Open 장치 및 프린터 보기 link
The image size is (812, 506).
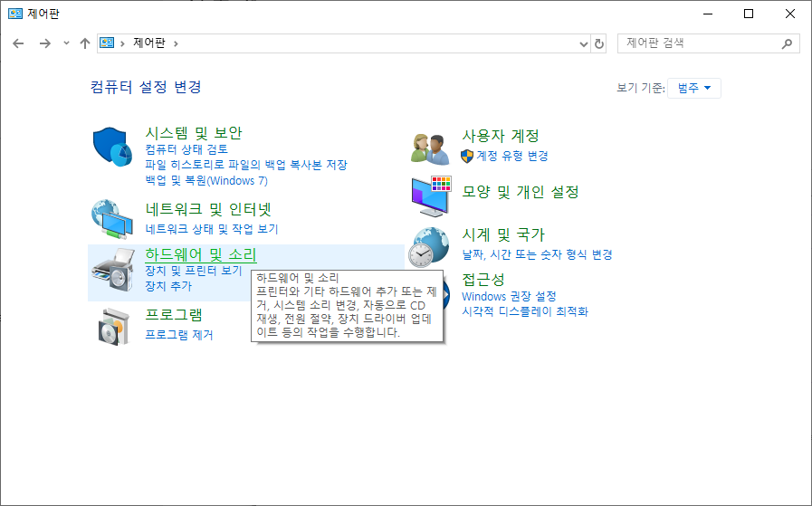click(194, 271)
